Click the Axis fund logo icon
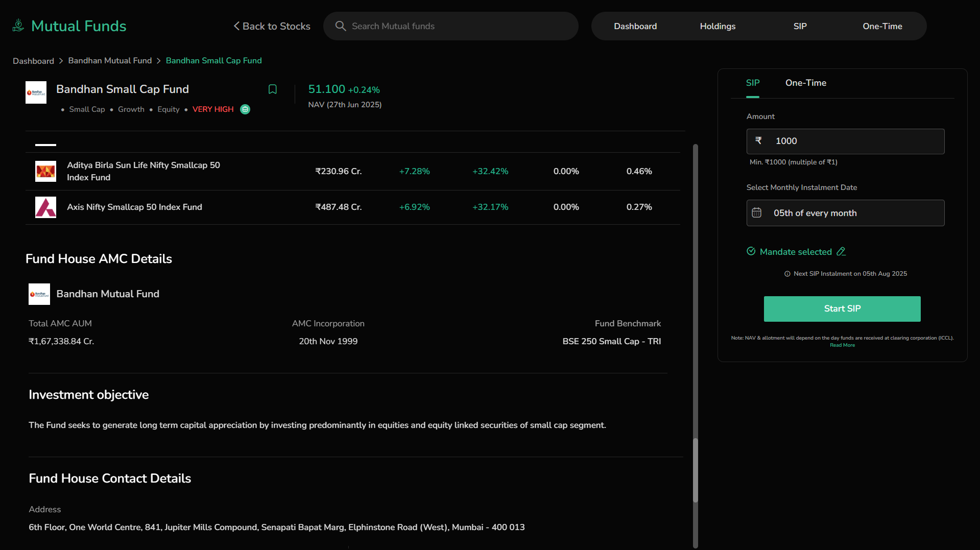Image resolution: width=980 pixels, height=550 pixels. tap(45, 207)
